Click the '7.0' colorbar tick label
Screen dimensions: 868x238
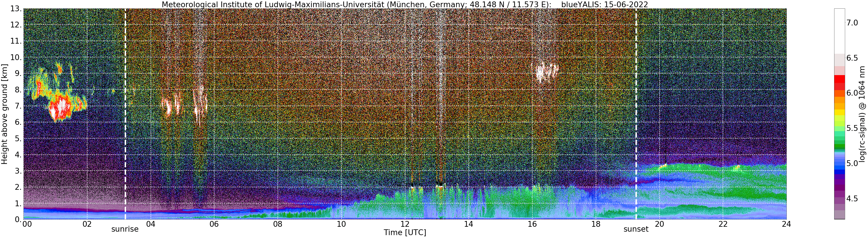pos(852,23)
